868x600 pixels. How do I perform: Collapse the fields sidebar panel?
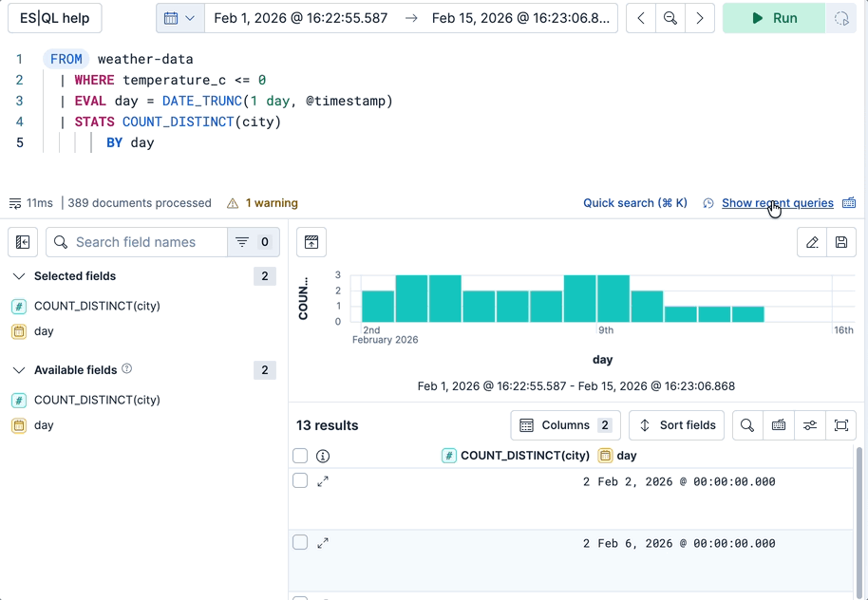pyautogui.click(x=23, y=242)
